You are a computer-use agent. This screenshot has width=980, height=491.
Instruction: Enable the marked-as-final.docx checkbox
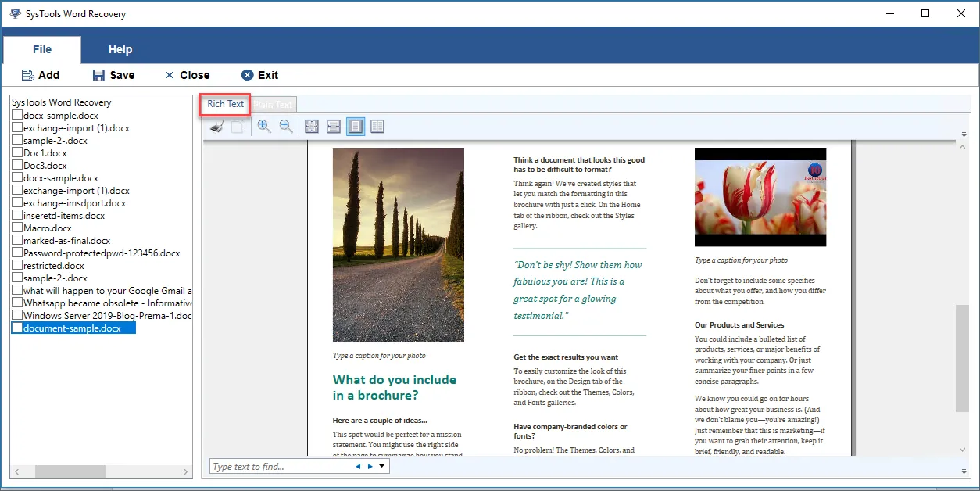[17, 241]
